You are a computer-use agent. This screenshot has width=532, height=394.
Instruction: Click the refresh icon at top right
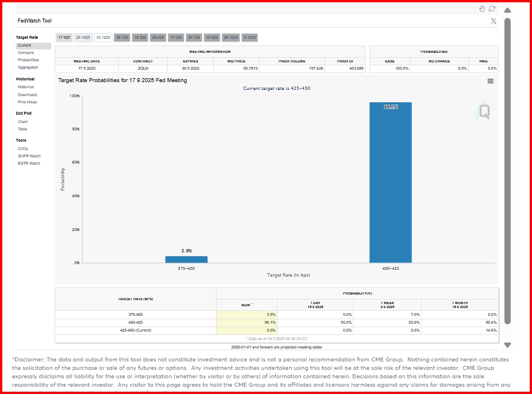coord(492,9)
